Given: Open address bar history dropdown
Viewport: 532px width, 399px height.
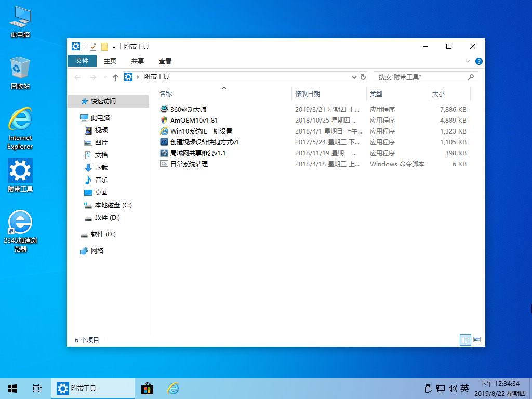Looking at the screenshot, I should (x=354, y=77).
